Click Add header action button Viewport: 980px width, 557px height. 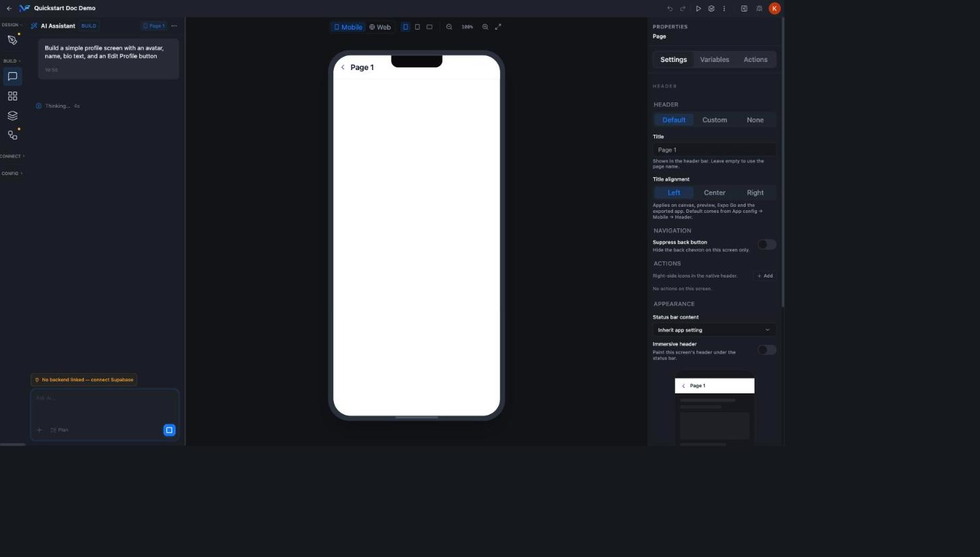(x=765, y=276)
